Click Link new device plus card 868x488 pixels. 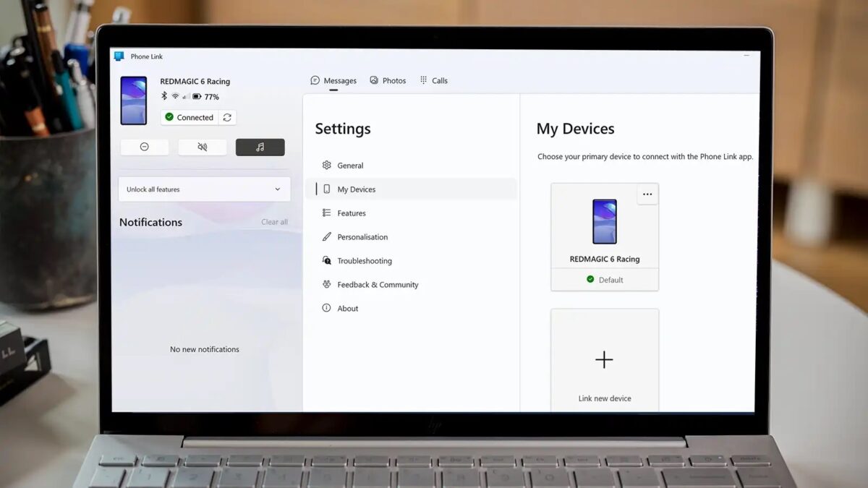click(605, 360)
